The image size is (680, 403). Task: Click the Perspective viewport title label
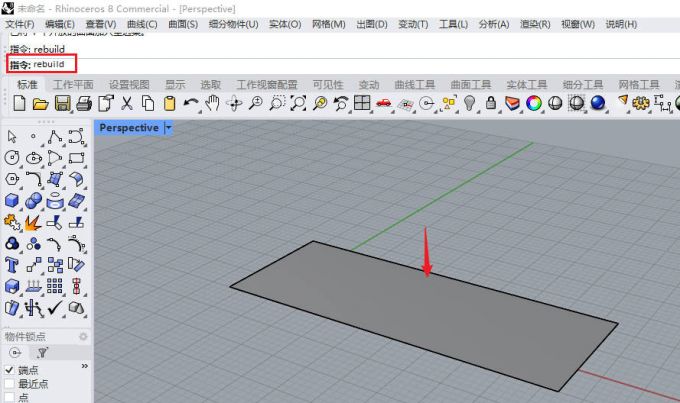point(129,128)
